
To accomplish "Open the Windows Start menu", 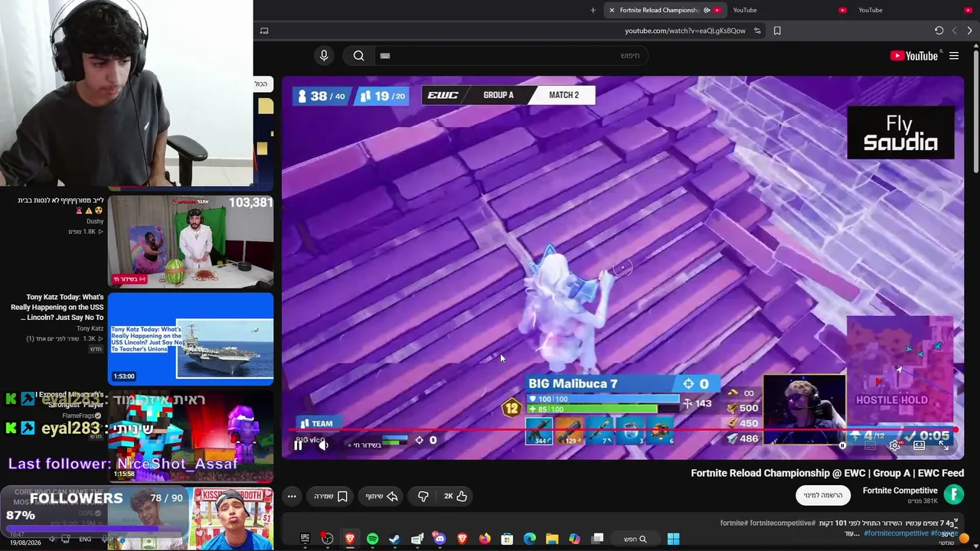I will click(673, 539).
